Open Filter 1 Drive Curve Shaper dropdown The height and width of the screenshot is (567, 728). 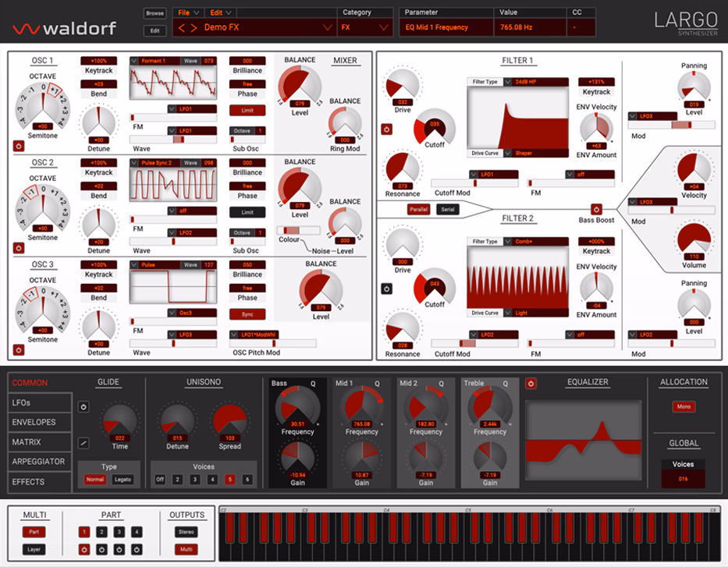[536, 153]
